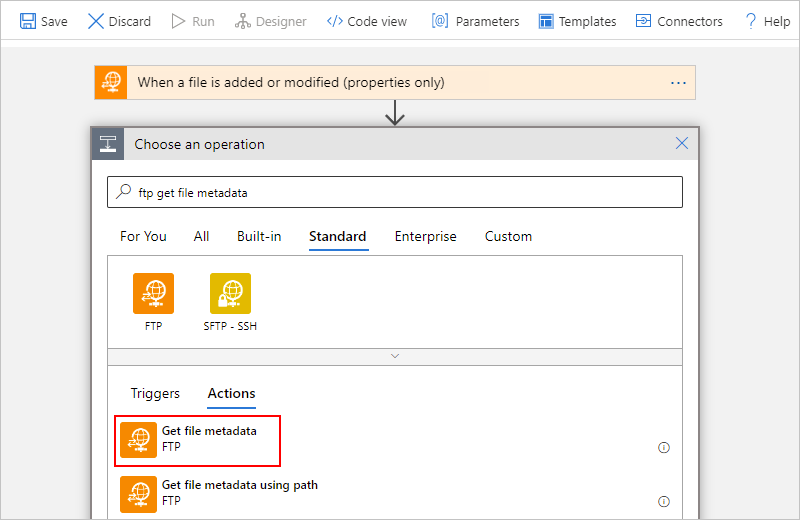This screenshot has height=520, width=800.
Task: Collapse connector list with chevron
Action: (395, 356)
